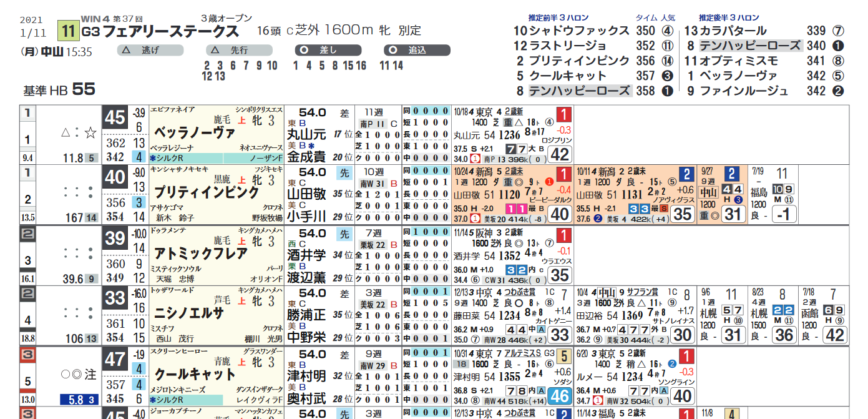Image resolution: width=868 pixels, height=419 pixels.
Task: Click red 1st-place badge in 11/14 阪神 result
Action: click(x=563, y=235)
